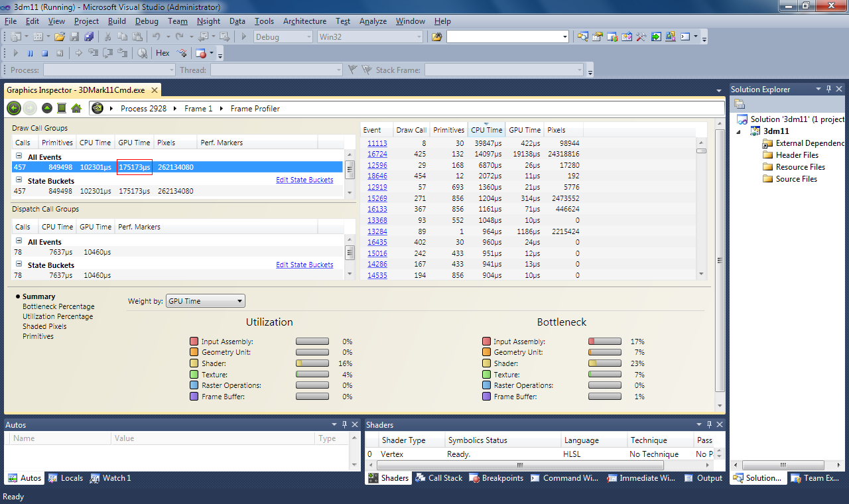Click the green Back arrow in Graphics Inspector

point(14,108)
